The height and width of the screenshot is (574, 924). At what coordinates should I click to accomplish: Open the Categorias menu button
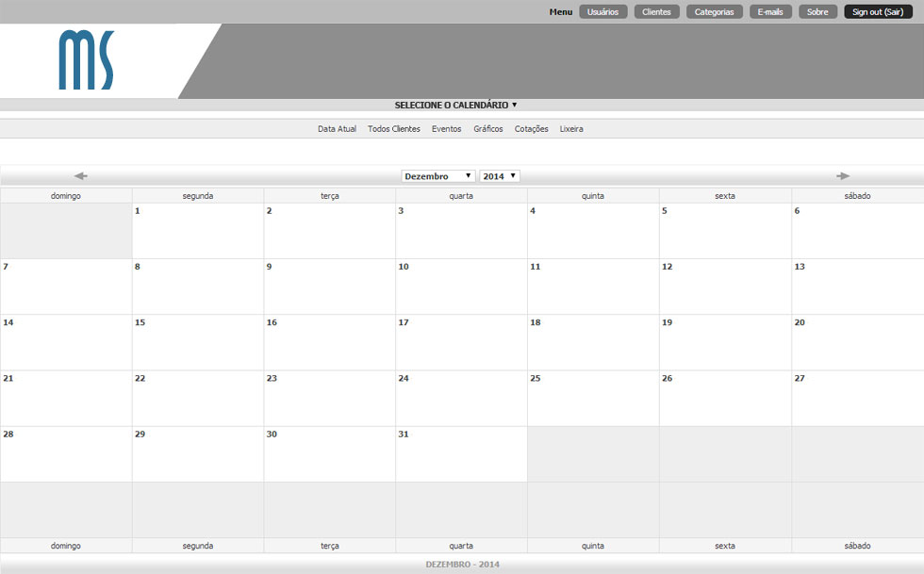pyautogui.click(x=715, y=12)
